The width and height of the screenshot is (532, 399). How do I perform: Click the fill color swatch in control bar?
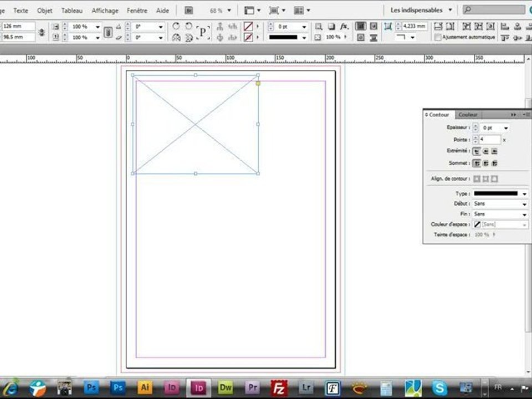point(248,26)
